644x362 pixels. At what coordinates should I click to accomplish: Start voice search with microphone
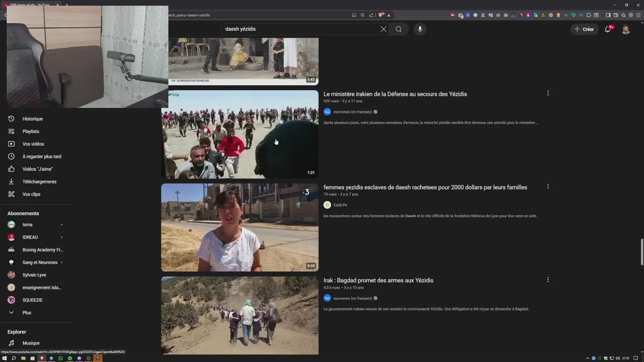[420, 29]
